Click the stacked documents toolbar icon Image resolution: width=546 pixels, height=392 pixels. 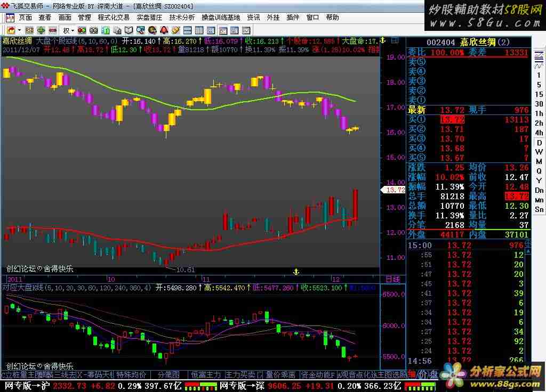(x=117, y=30)
